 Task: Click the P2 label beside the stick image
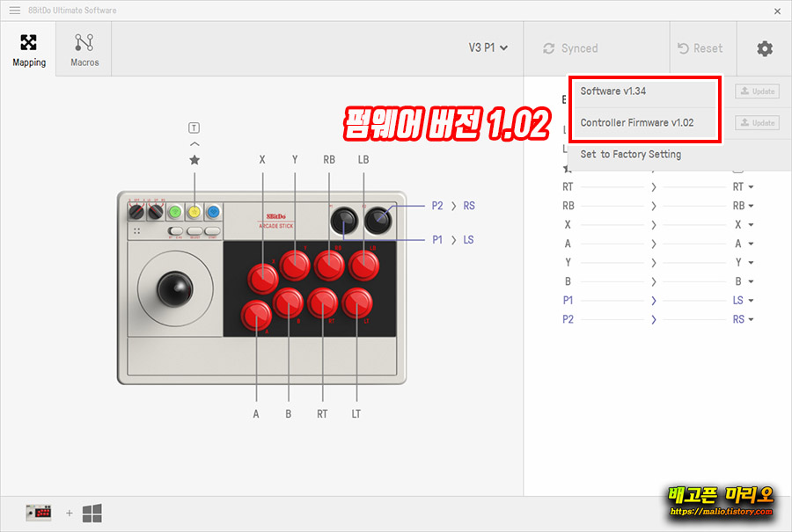click(x=437, y=206)
